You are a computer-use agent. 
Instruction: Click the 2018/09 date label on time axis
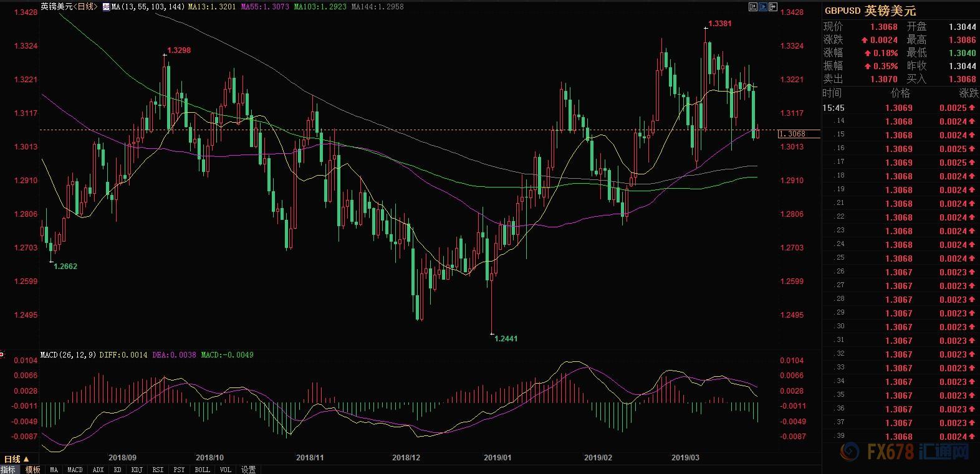[x=122, y=458]
